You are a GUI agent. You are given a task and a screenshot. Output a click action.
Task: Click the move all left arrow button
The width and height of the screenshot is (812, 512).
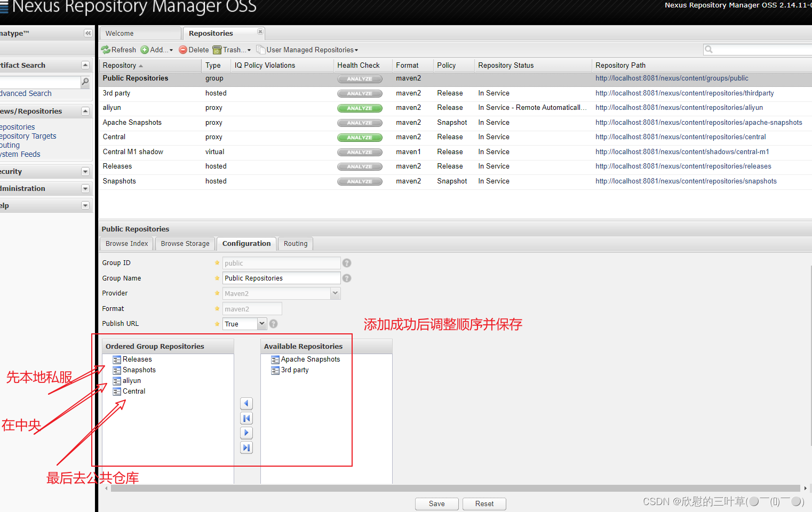246,418
